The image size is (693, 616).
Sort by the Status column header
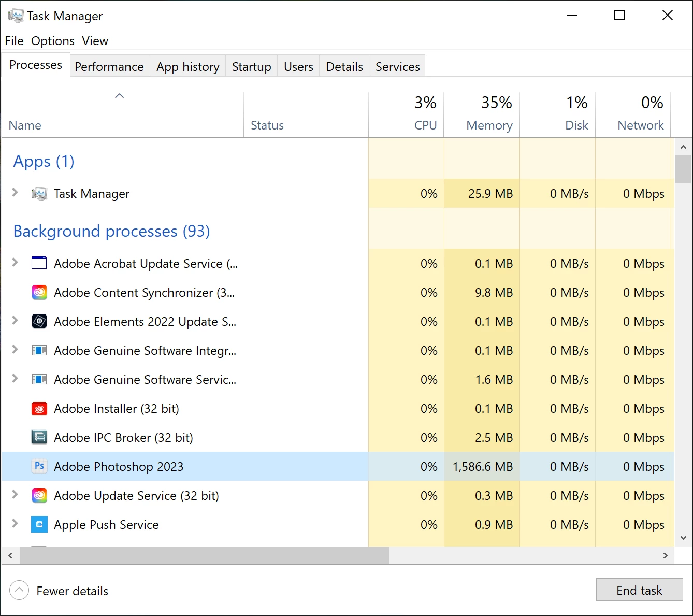pos(306,114)
